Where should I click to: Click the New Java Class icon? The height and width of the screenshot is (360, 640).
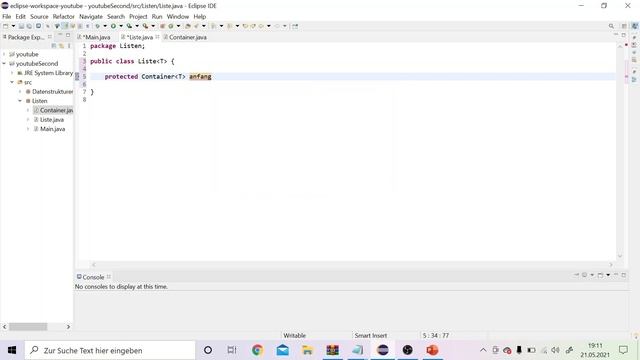click(171, 26)
